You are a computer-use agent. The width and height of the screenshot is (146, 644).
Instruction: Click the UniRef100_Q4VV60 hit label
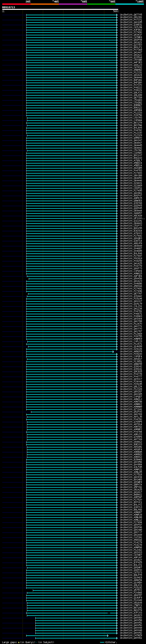[x=131, y=618]
